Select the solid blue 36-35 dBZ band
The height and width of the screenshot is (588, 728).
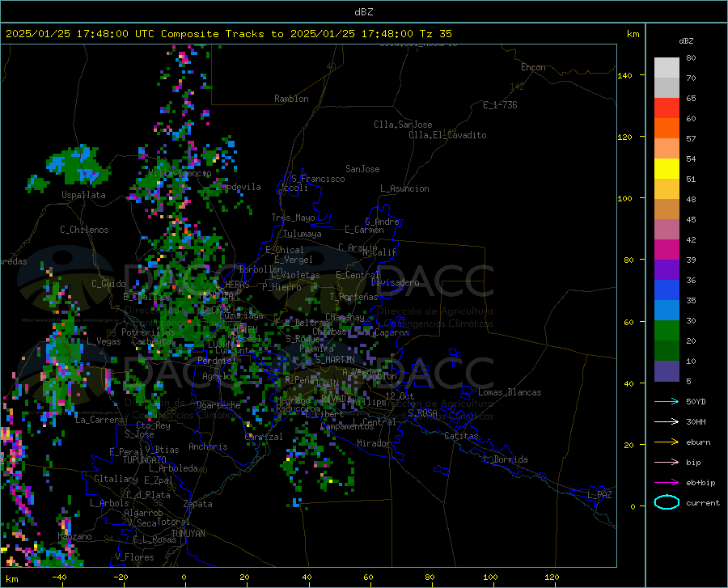(667, 290)
